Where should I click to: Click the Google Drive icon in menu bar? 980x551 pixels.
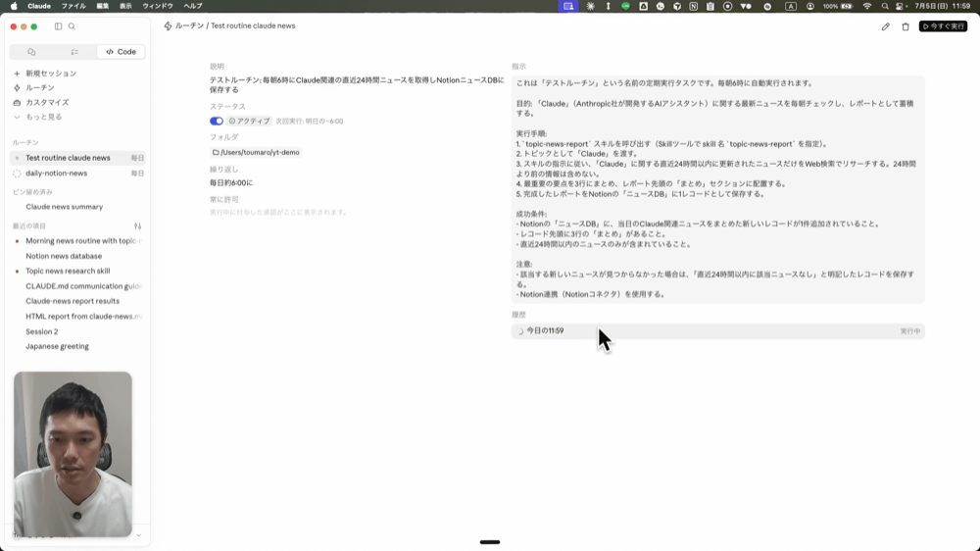(643, 6)
